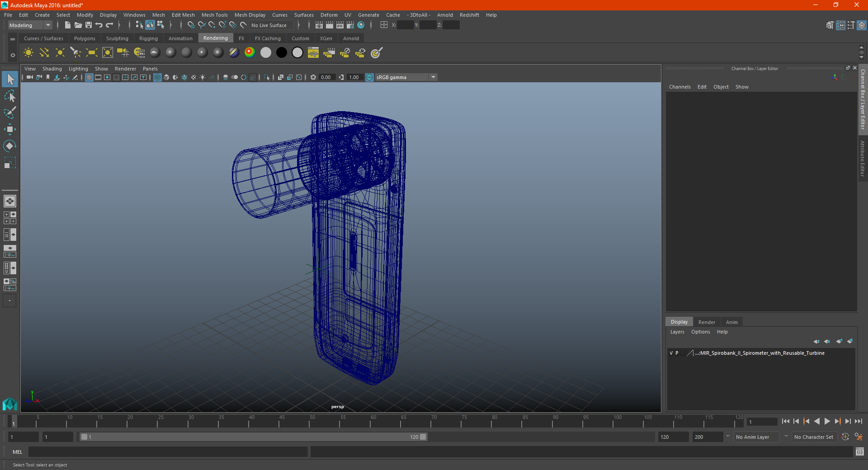
Task: Open Channels menu in Channel Box
Action: pyautogui.click(x=680, y=87)
